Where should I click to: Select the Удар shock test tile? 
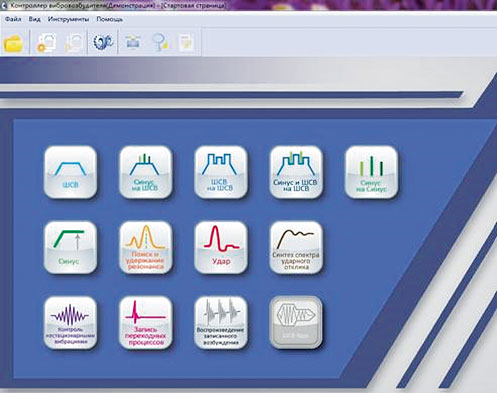point(221,247)
